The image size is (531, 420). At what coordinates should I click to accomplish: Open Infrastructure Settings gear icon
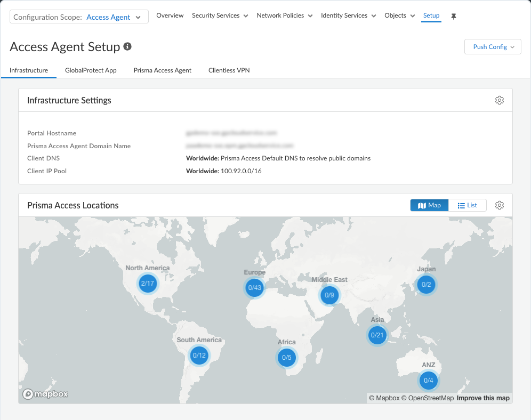tap(499, 100)
